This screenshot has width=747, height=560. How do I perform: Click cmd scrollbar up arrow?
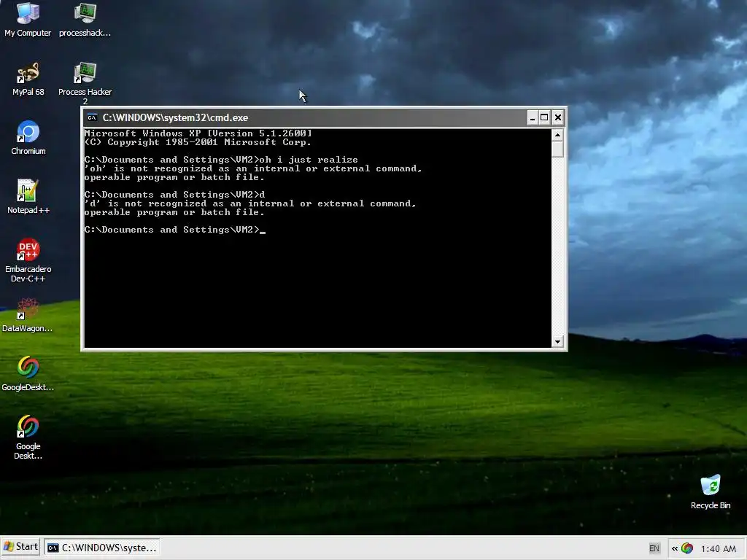point(557,135)
